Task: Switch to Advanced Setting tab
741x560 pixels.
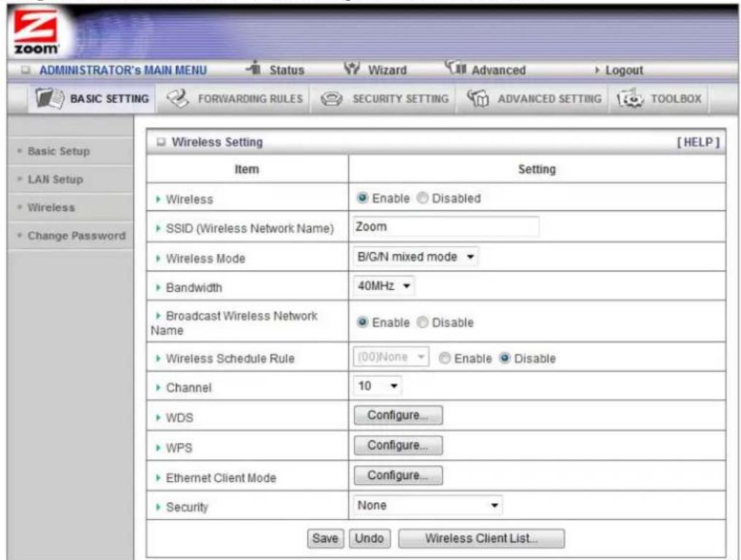Action: pos(534,99)
